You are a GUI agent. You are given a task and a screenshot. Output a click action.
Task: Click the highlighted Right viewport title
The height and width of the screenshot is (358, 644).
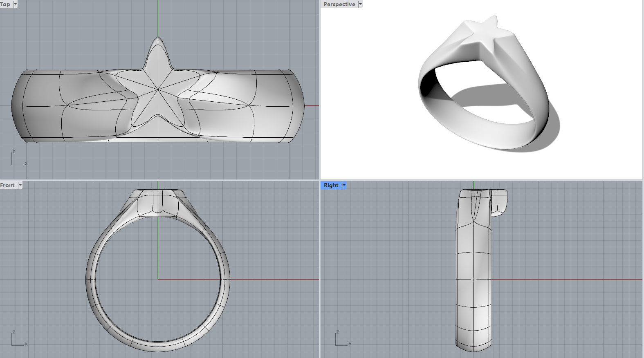pyautogui.click(x=331, y=185)
